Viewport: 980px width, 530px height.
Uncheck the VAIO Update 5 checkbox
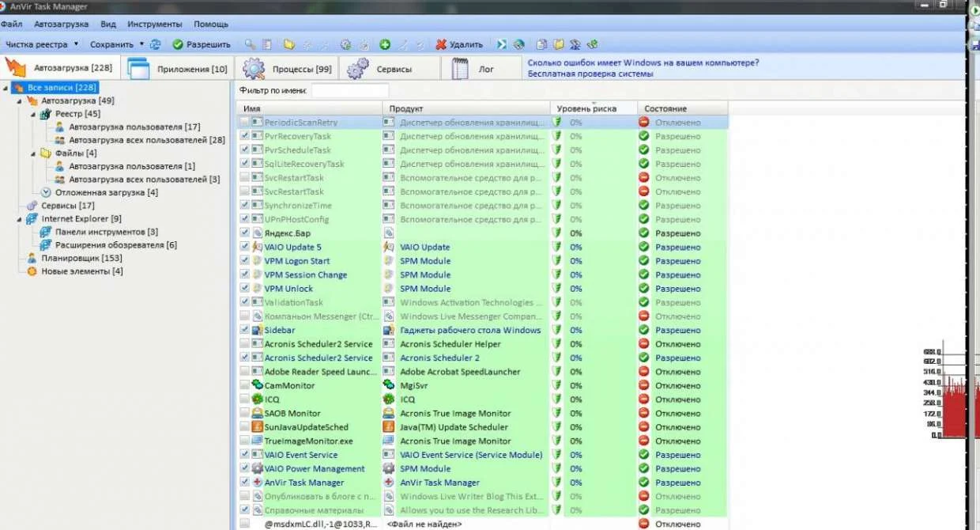pos(245,247)
